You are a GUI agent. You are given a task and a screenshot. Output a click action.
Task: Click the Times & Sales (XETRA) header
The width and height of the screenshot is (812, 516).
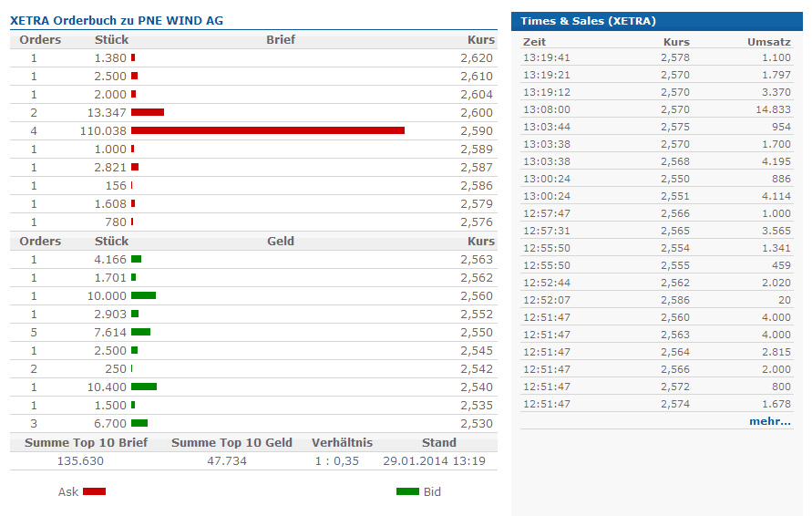tap(589, 21)
